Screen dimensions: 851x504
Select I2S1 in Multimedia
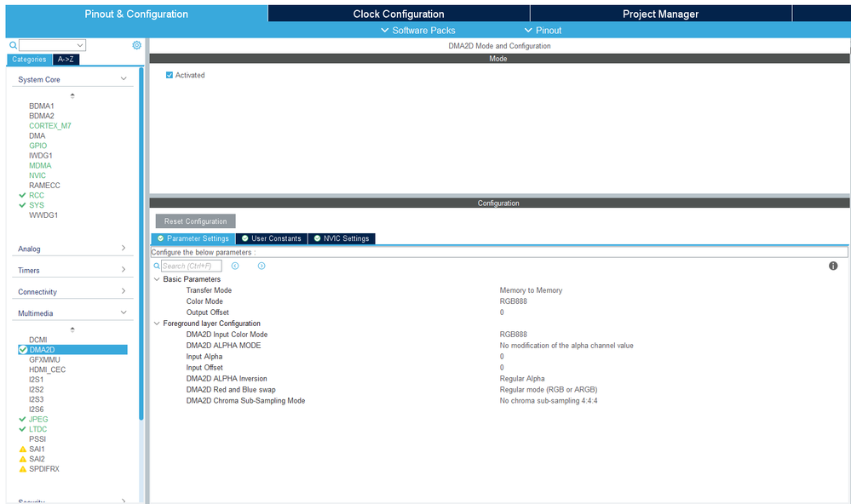tap(37, 379)
